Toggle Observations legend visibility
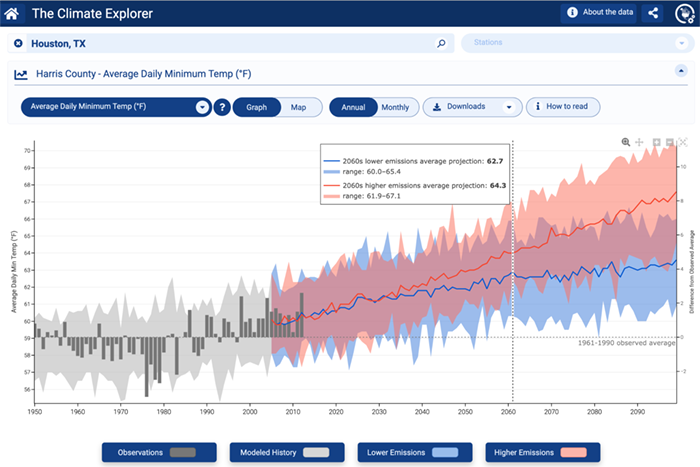Image resolution: width=700 pixels, height=467 pixels. click(158, 453)
